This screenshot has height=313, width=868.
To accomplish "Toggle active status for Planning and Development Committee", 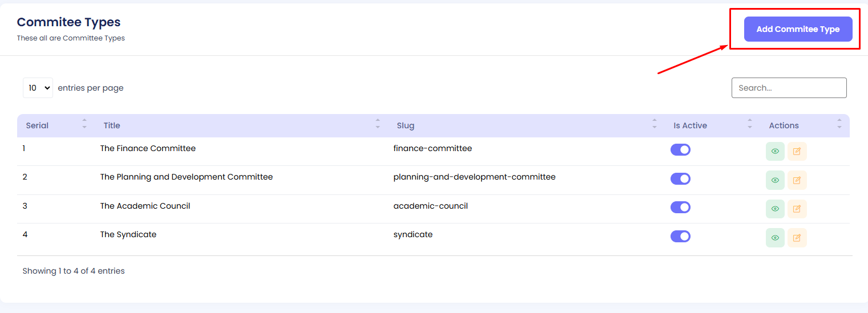I will coord(680,178).
